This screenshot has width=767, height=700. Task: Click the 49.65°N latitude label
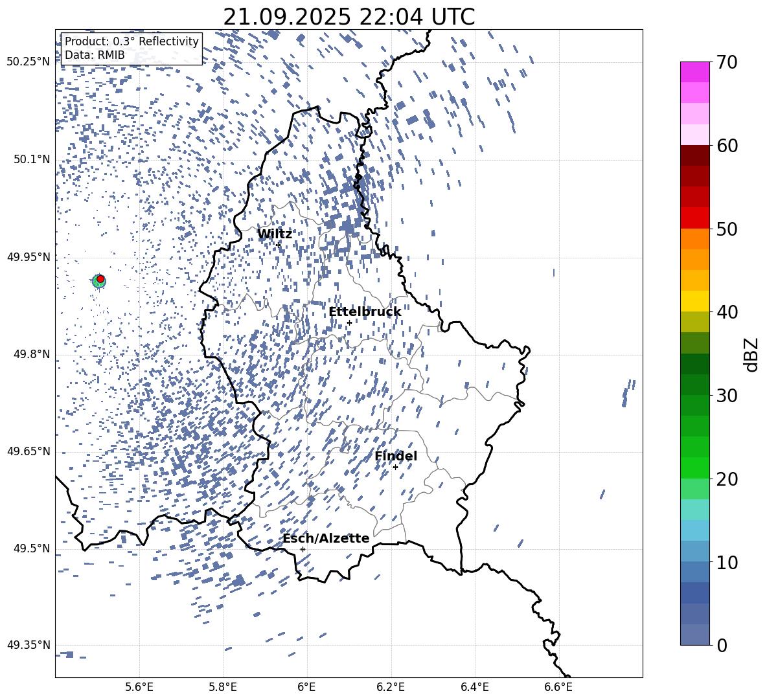(x=29, y=451)
